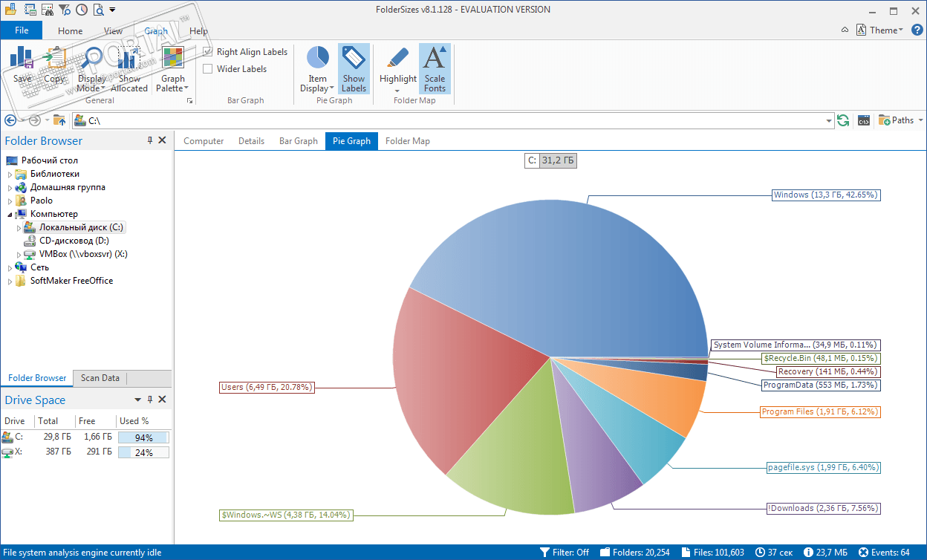Click the green refresh scan icon
This screenshot has height=560, width=927.
pos(843,120)
